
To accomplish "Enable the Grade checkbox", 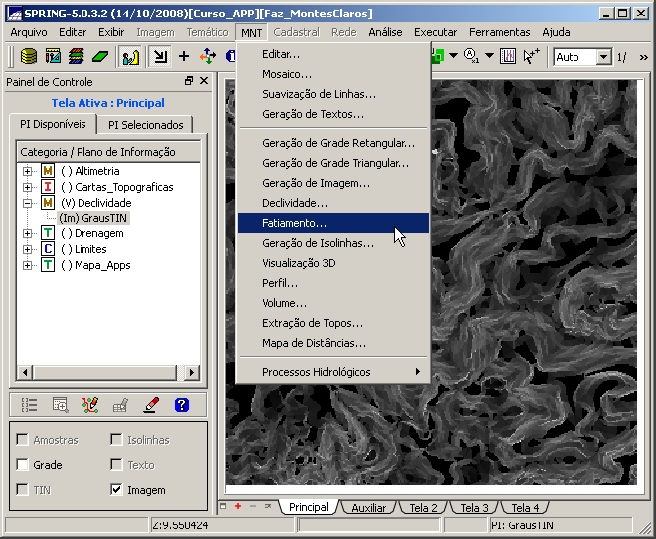I will 23,465.
